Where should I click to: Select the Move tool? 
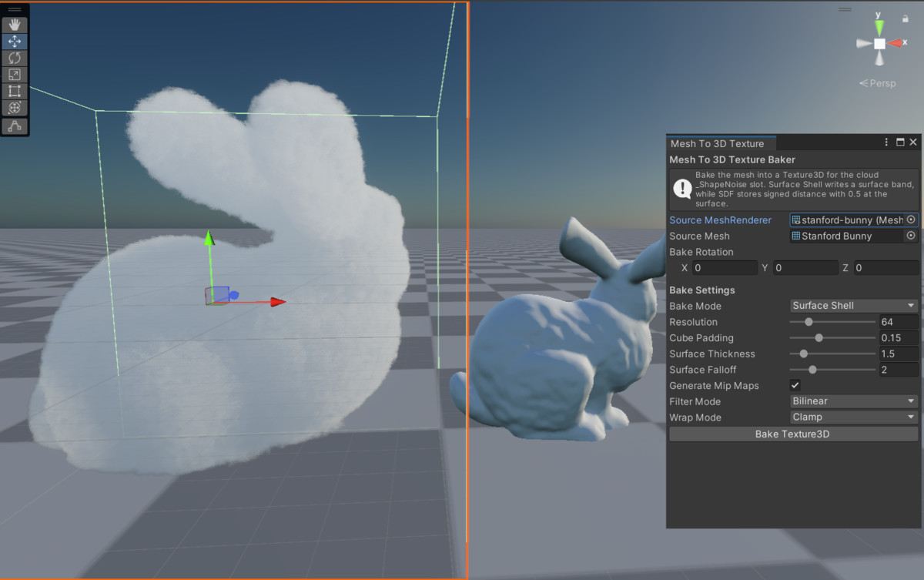pyautogui.click(x=15, y=42)
